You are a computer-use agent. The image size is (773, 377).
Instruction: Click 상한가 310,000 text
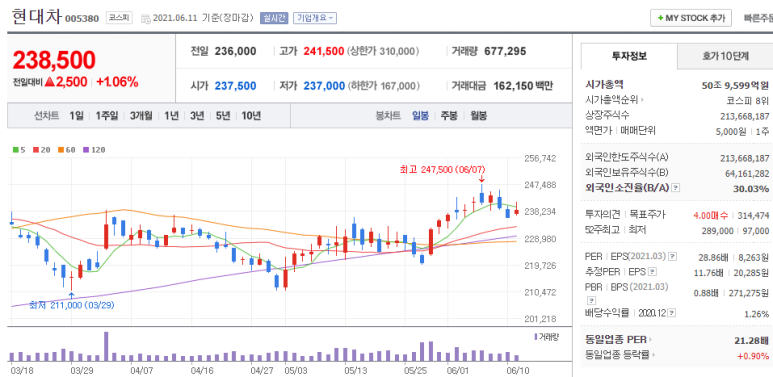[x=383, y=51]
